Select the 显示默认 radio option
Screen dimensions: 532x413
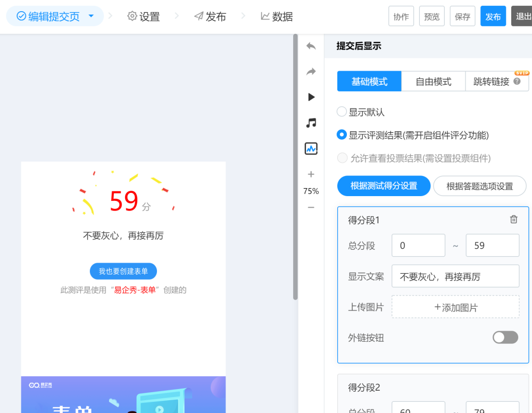coord(342,112)
